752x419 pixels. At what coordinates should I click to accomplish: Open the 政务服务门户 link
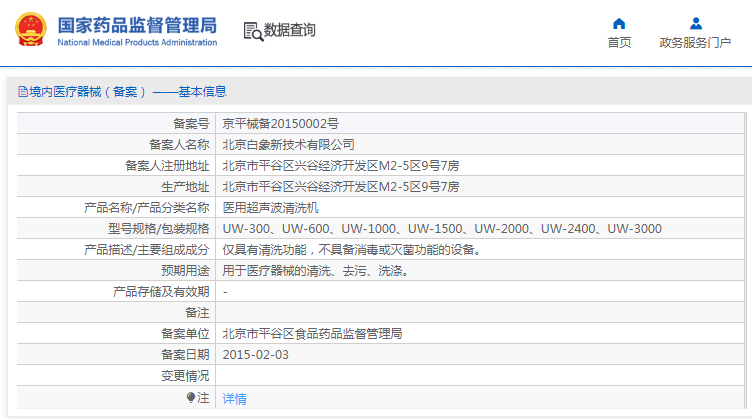[695, 43]
